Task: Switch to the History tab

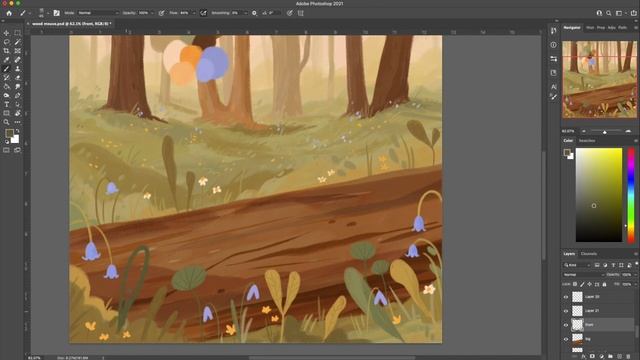Action: pos(590,28)
